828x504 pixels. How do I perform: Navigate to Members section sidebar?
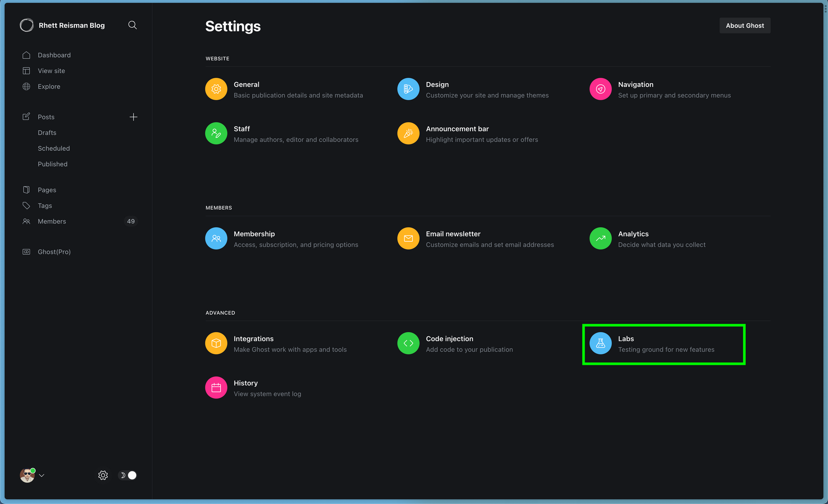(x=52, y=221)
